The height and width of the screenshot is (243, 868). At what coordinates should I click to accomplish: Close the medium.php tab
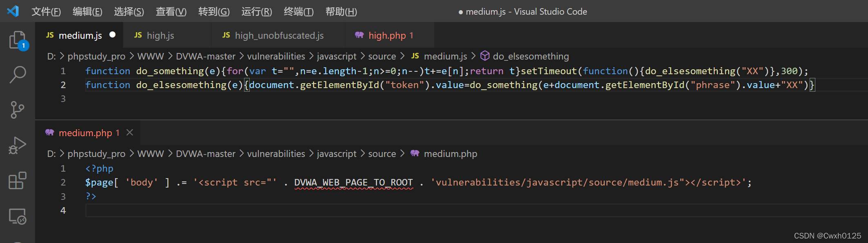(x=130, y=133)
